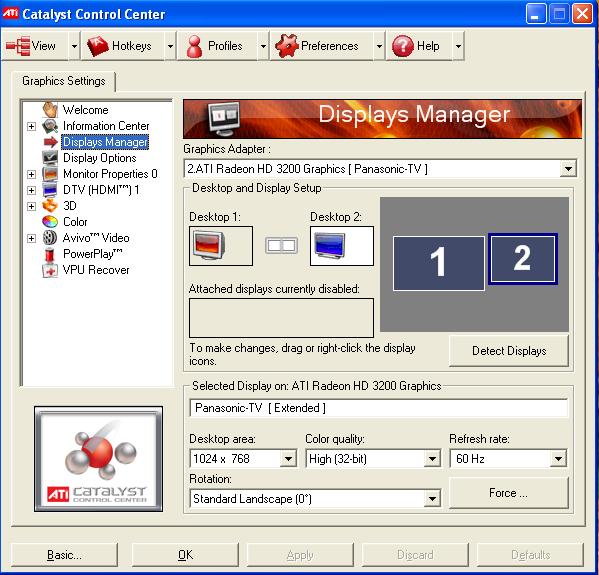The image size is (599, 575).
Task: Open the Desktop area resolution dropdown
Action: 288,458
